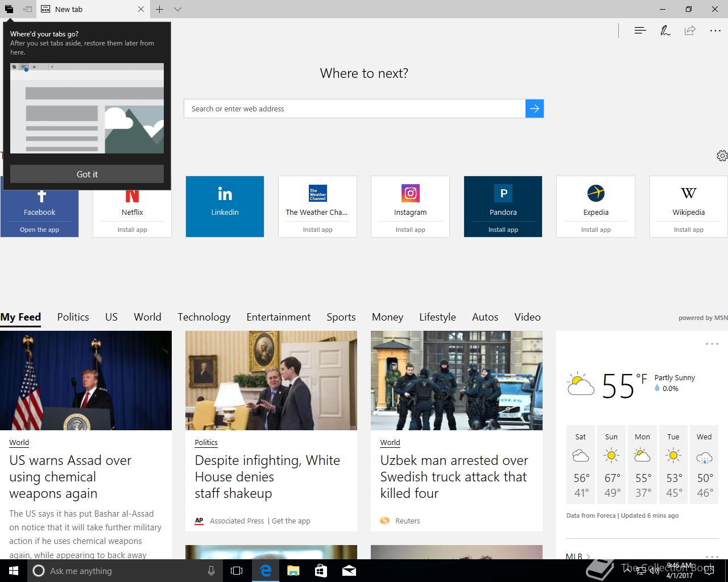The image size is (728, 582).
Task: Open page customization gear icon
Action: [722, 156]
